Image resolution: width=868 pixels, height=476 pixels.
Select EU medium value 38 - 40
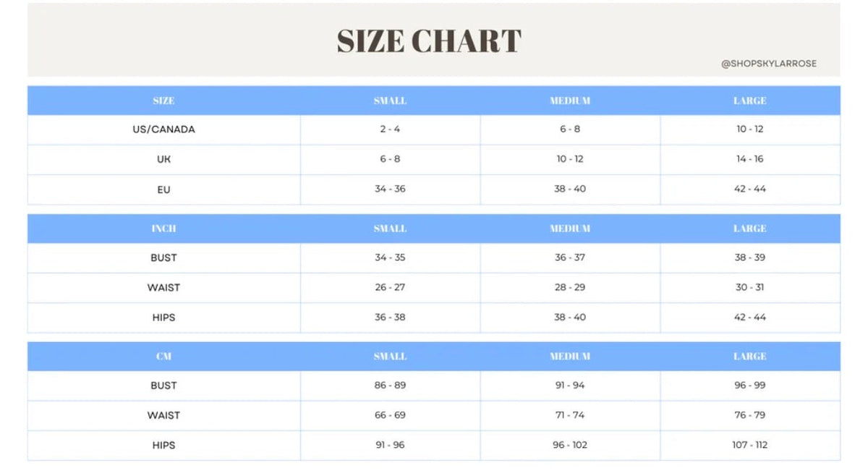(x=570, y=189)
